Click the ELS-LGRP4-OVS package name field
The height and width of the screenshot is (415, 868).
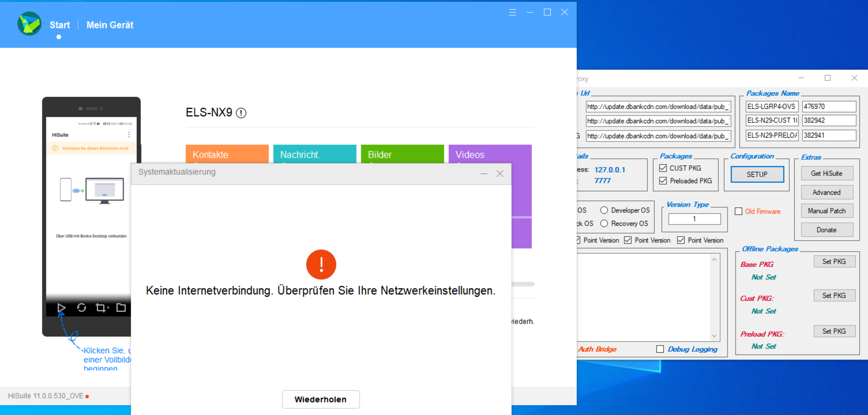coord(772,107)
